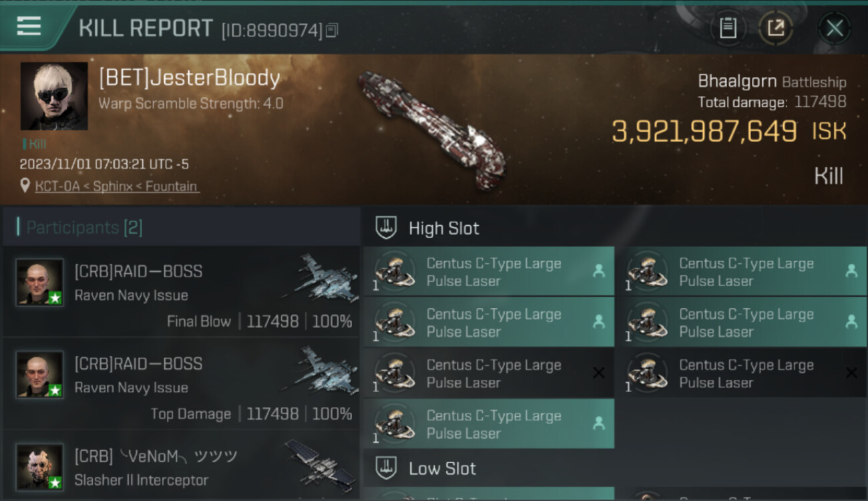This screenshot has height=501, width=868.
Task: Copy the kill report ID
Action: [x=333, y=30]
